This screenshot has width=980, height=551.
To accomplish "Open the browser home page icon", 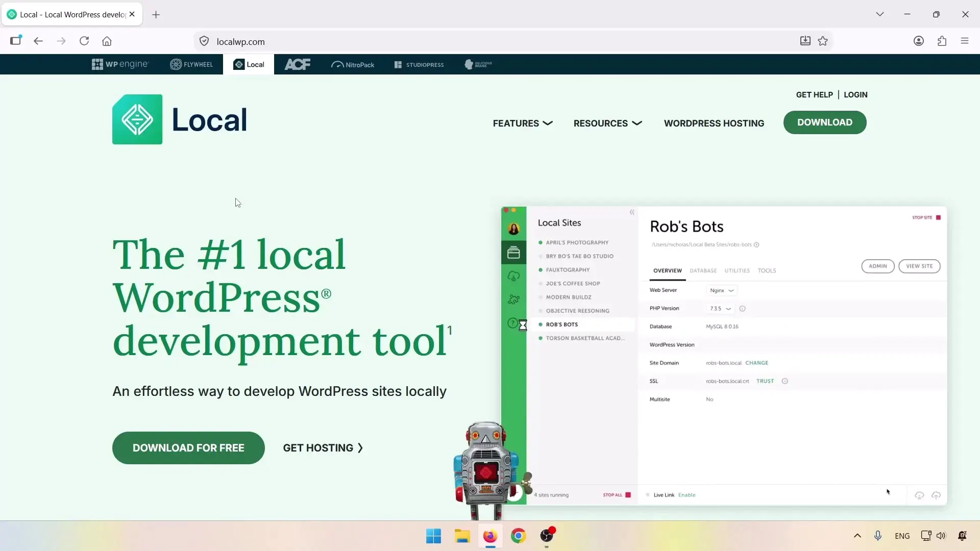I will [x=107, y=41].
